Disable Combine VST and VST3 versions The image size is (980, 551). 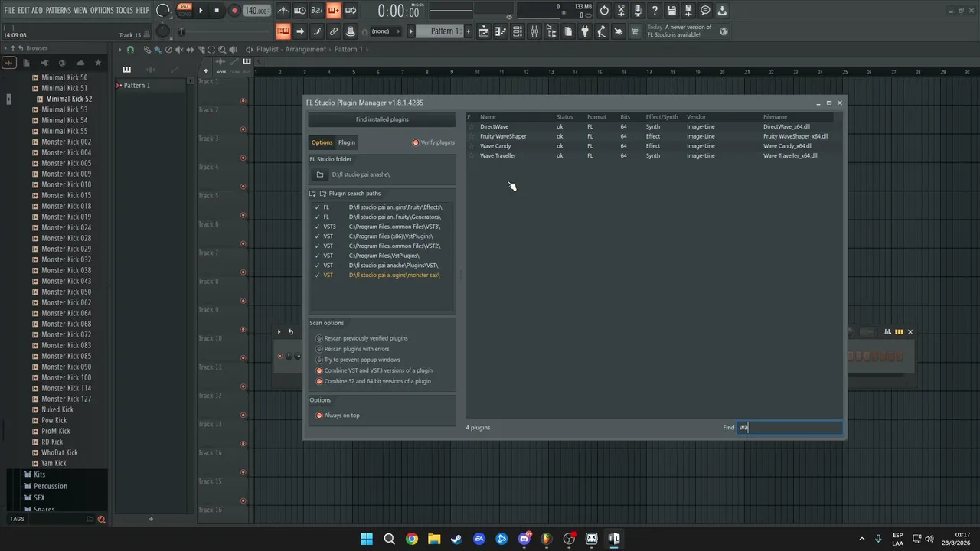tap(320, 370)
